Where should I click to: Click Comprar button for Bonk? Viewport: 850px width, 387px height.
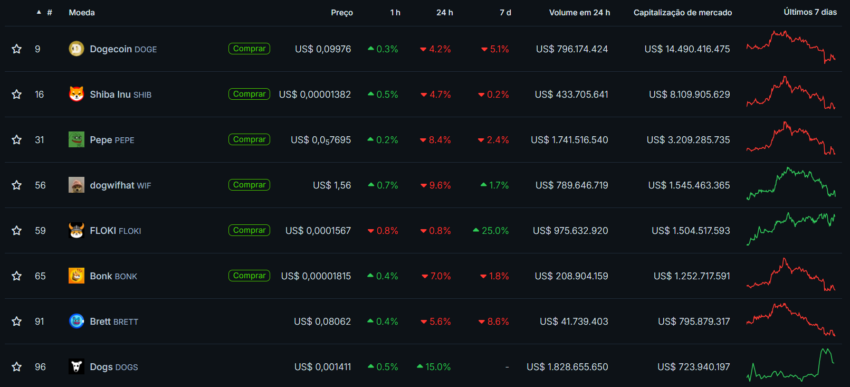coord(249,276)
